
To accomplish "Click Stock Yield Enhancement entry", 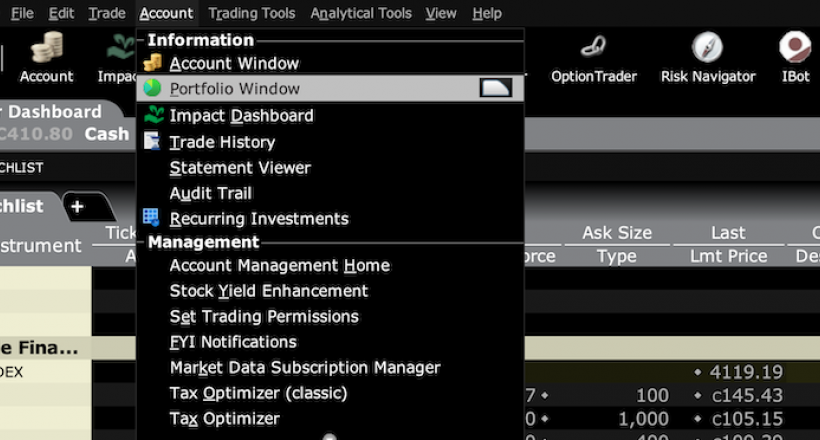I will click(269, 291).
